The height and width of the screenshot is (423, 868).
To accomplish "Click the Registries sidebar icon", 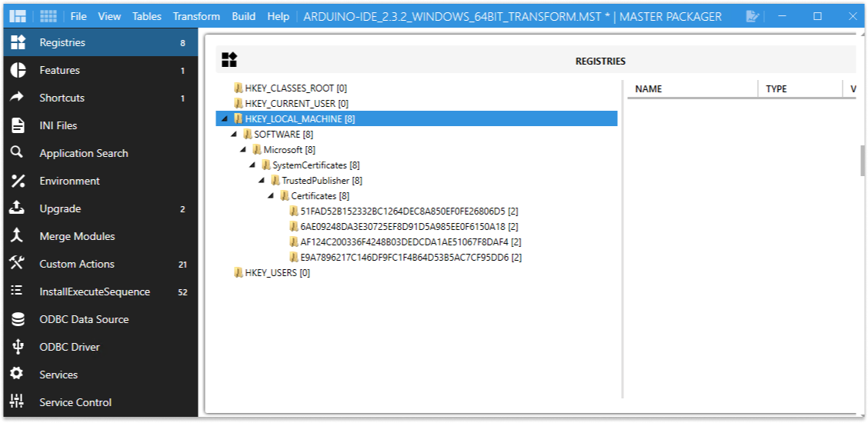I will click(18, 42).
